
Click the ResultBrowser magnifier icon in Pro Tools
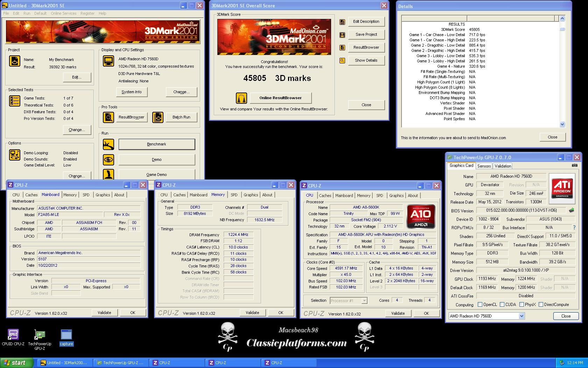[108, 117]
